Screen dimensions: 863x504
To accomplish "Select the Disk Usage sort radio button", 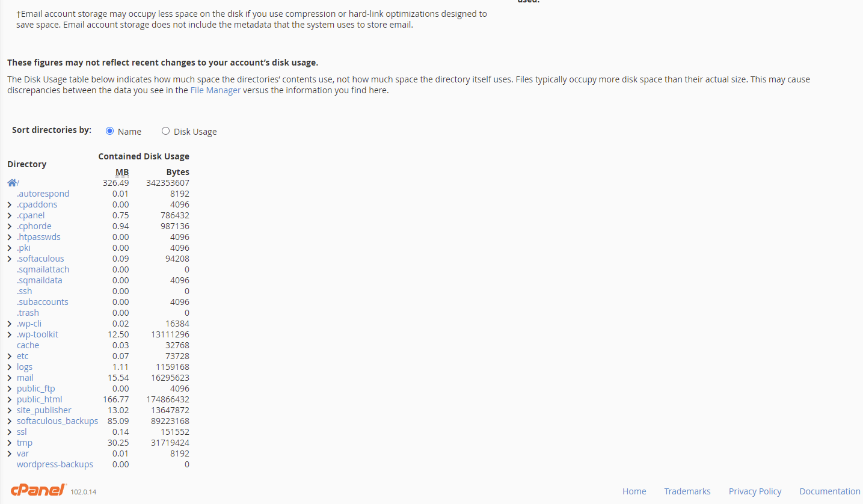I will 165,131.
